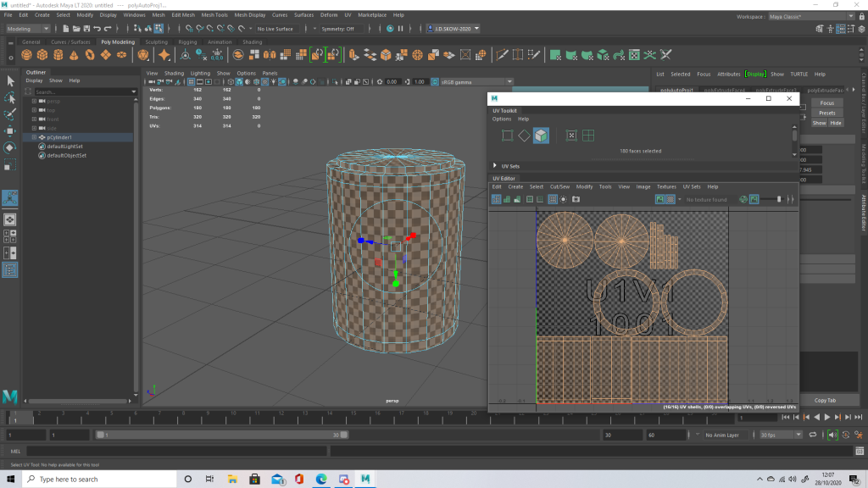
Task: Open the Modeling menu set dropdown
Action: tap(29, 29)
